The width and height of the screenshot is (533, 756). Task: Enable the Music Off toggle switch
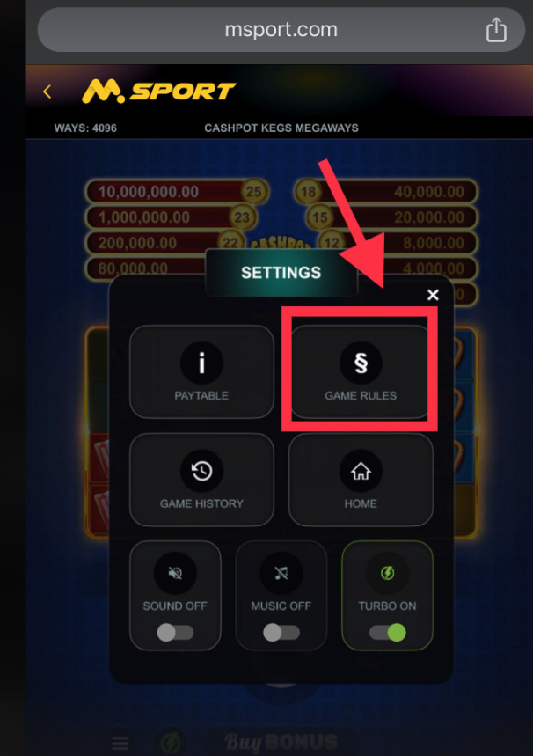281,633
